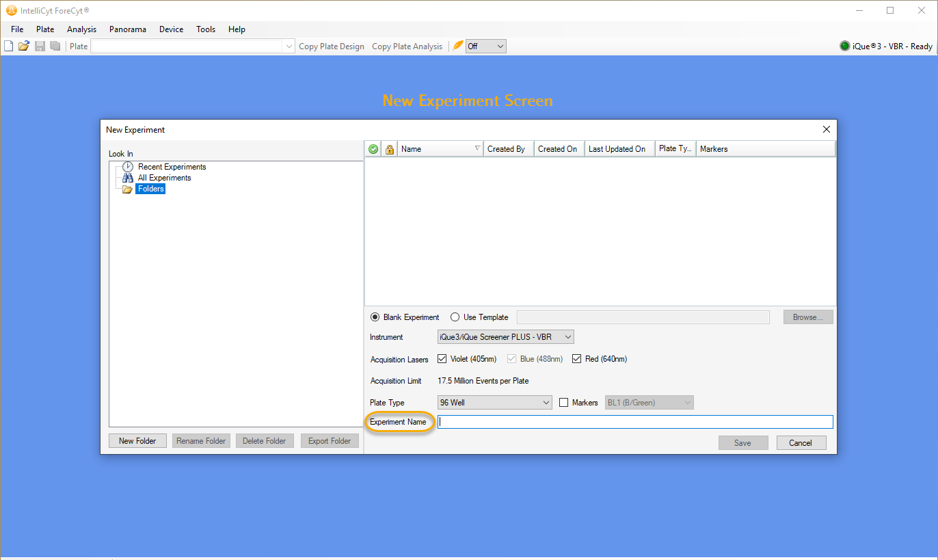Open the Analysis menu
938x560 pixels.
(x=81, y=29)
